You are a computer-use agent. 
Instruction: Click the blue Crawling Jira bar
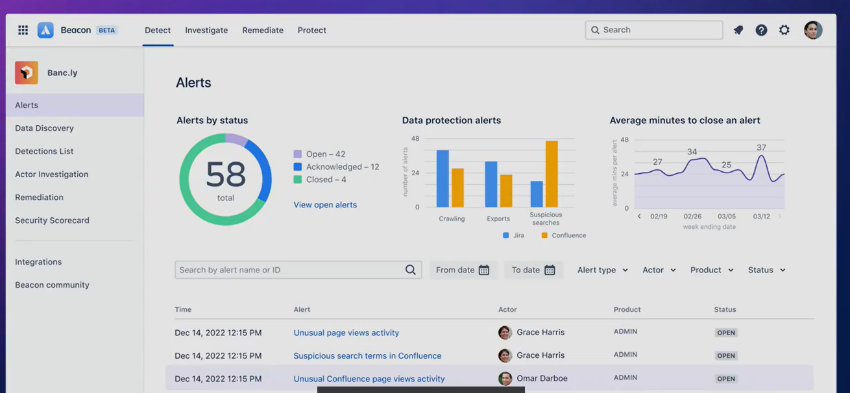pyautogui.click(x=443, y=178)
